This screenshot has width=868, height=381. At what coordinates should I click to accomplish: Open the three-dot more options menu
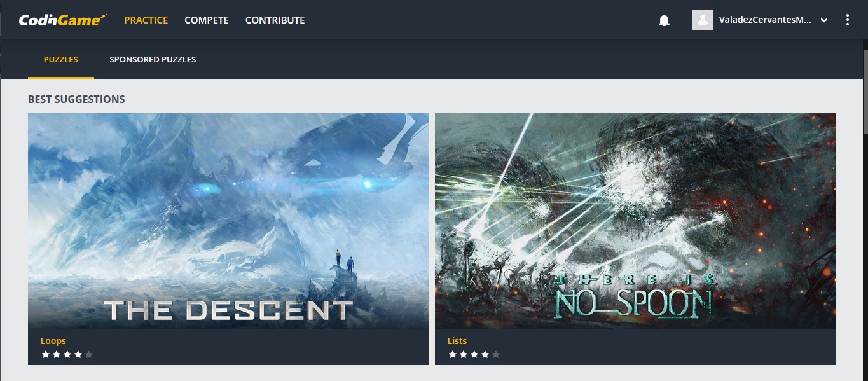point(847,20)
